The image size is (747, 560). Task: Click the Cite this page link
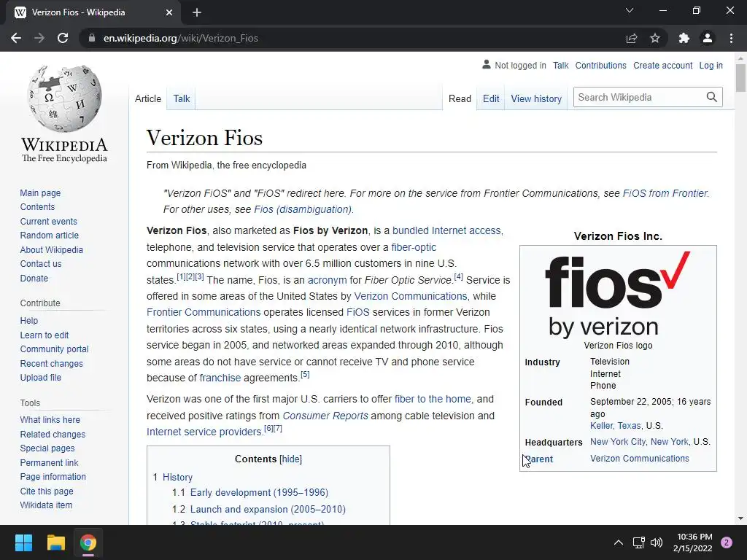47,491
